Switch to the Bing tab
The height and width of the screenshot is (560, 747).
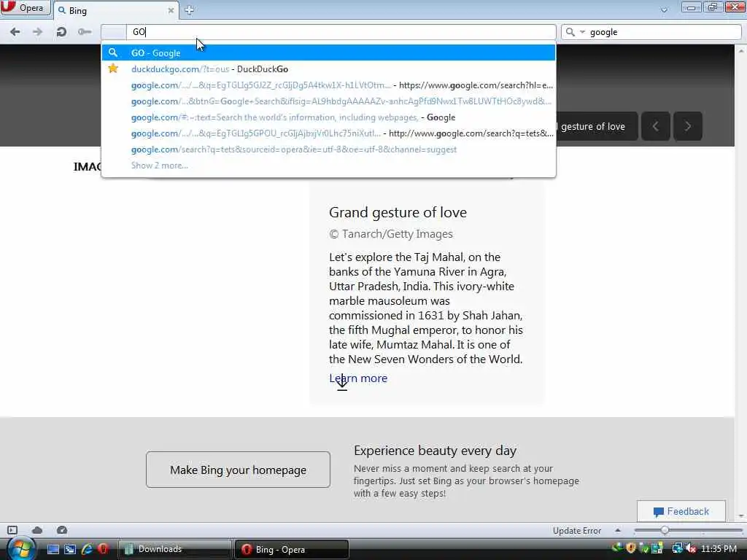pos(116,10)
